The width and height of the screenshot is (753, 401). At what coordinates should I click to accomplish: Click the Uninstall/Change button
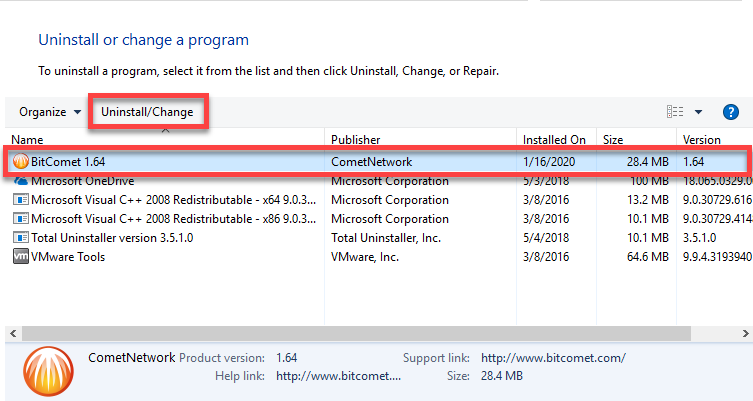(147, 112)
